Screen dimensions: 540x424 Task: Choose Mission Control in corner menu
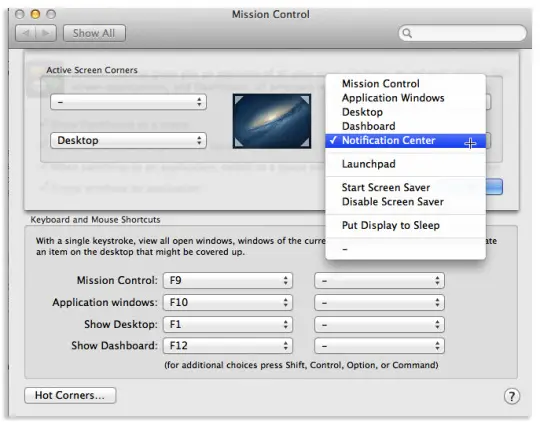[x=405, y=84]
